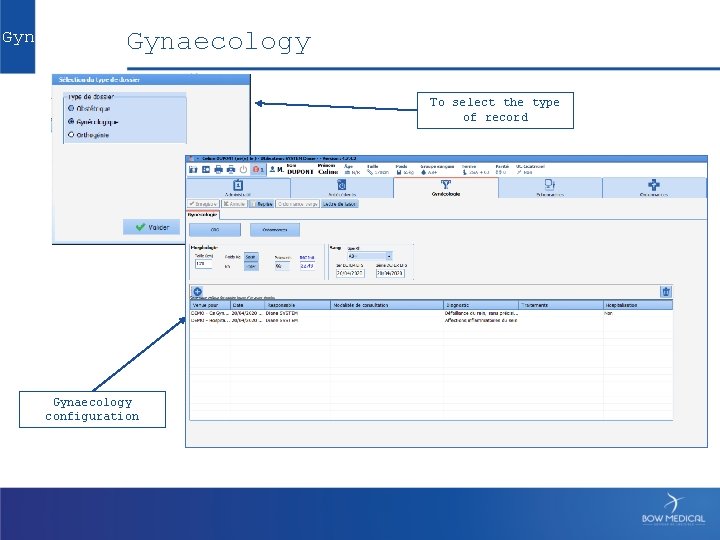Click the first printer icon in toolbar
This screenshot has width=720, height=540.
[x=219, y=169]
